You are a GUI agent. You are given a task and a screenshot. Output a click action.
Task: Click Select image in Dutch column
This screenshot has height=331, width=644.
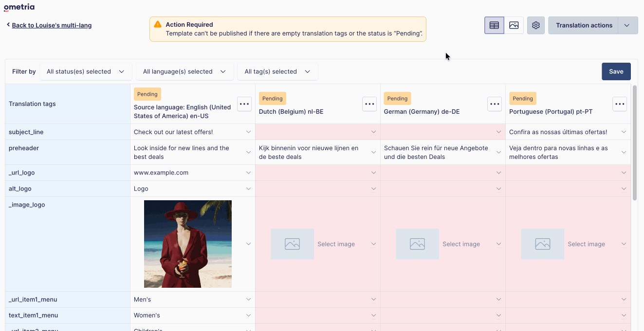tap(336, 244)
